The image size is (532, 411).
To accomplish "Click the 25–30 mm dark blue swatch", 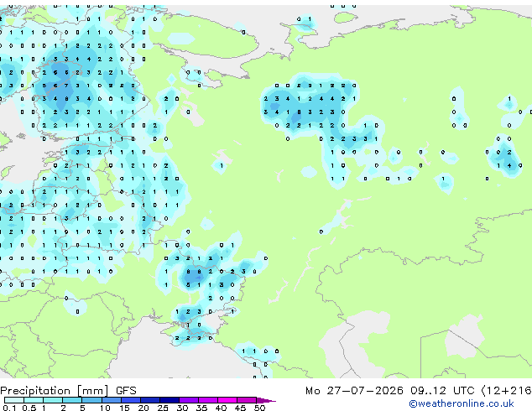I will click(169, 400).
